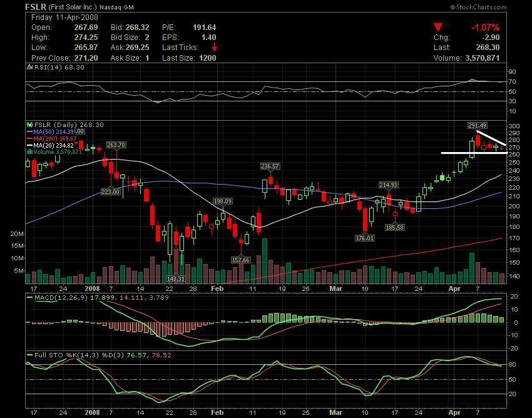Click the date Friday 11-Apr-2008
The width and height of the screenshot is (532, 418).
pos(64,18)
